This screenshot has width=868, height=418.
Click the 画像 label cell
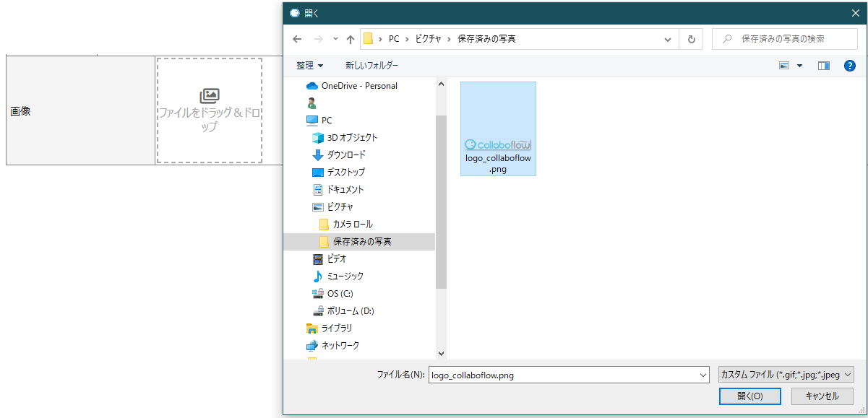[x=80, y=110]
